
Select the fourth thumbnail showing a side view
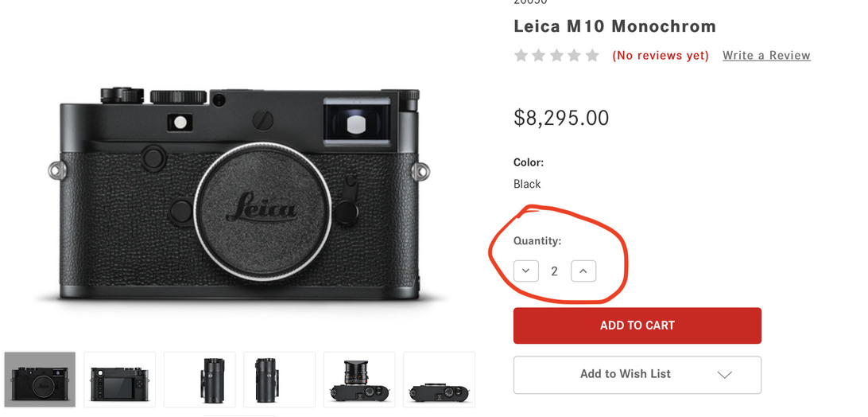tap(279, 380)
